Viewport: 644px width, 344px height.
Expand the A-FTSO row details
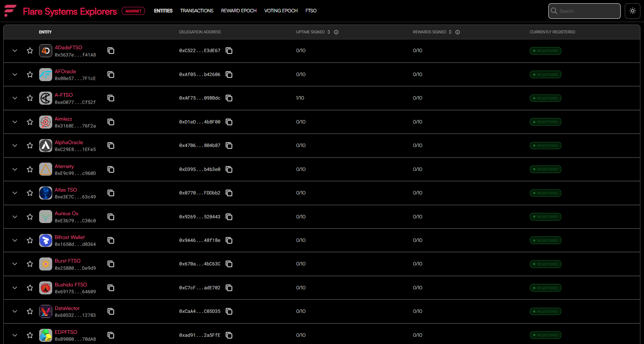(x=14, y=98)
